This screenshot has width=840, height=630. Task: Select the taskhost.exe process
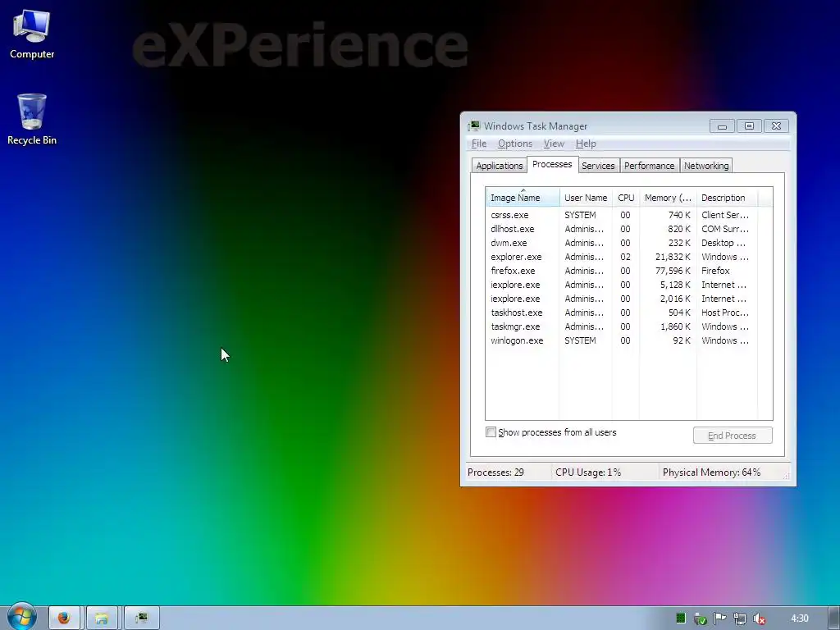coord(622,313)
